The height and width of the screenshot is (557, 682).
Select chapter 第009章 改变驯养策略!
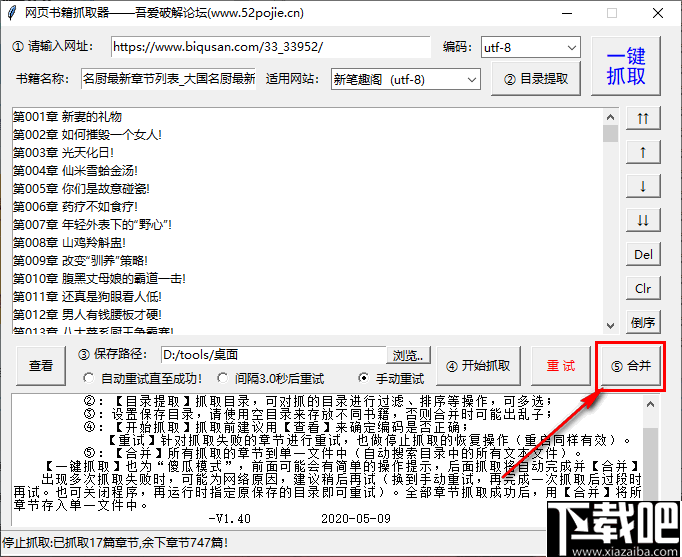(80, 261)
